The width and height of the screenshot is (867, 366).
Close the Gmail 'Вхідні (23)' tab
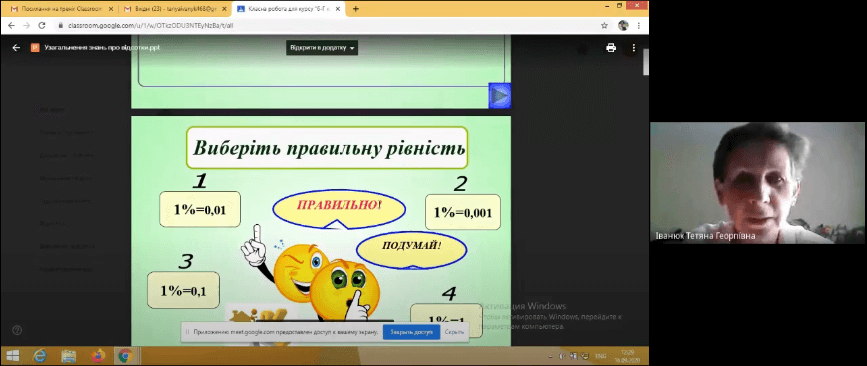224,9
